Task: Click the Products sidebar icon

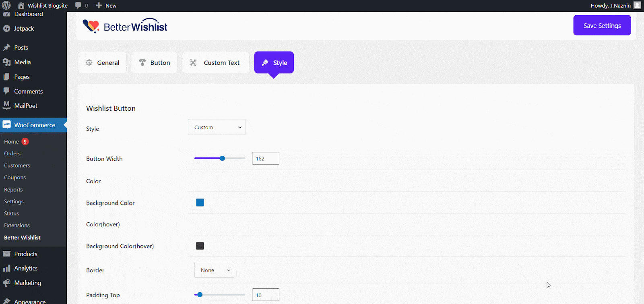Action: click(x=6, y=254)
